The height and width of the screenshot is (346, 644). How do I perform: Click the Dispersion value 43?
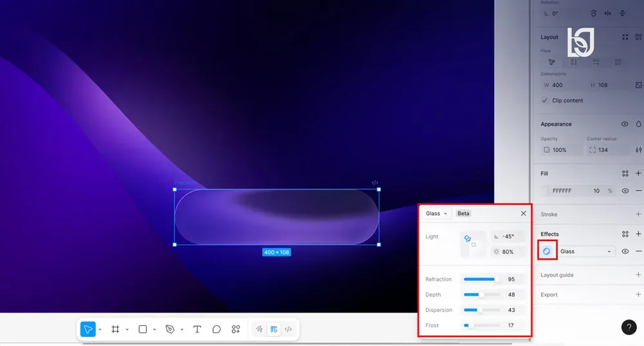point(511,310)
